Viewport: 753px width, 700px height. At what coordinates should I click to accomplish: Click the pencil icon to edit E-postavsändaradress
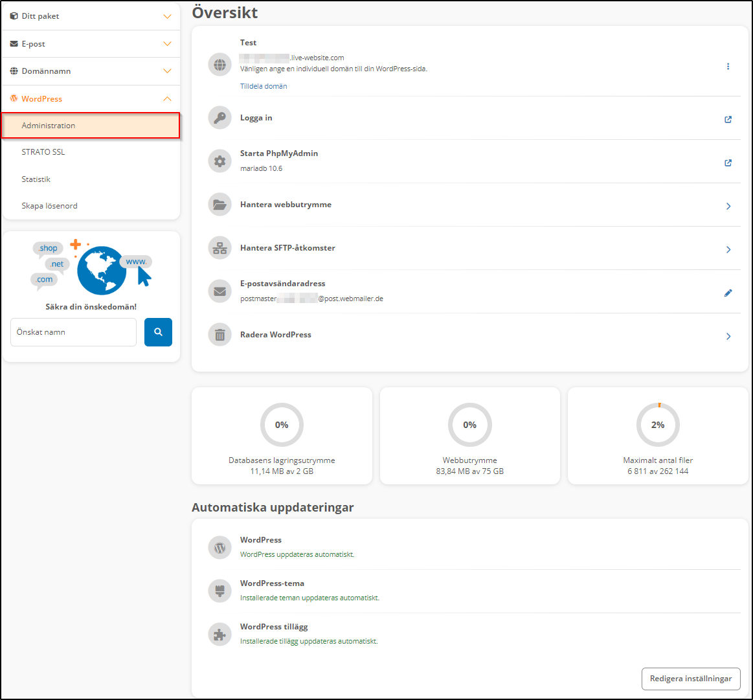(728, 293)
